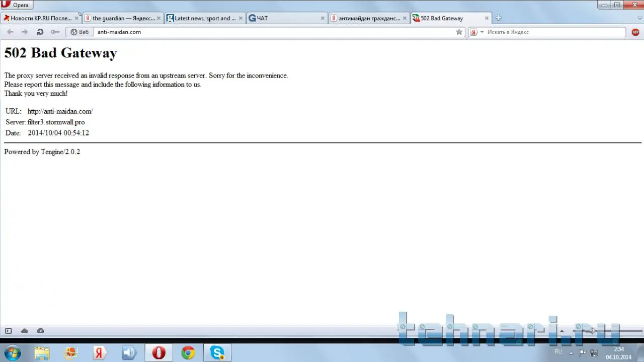Close the 502 Bad Gateway tab
The image size is (644, 362).
(487, 18)
